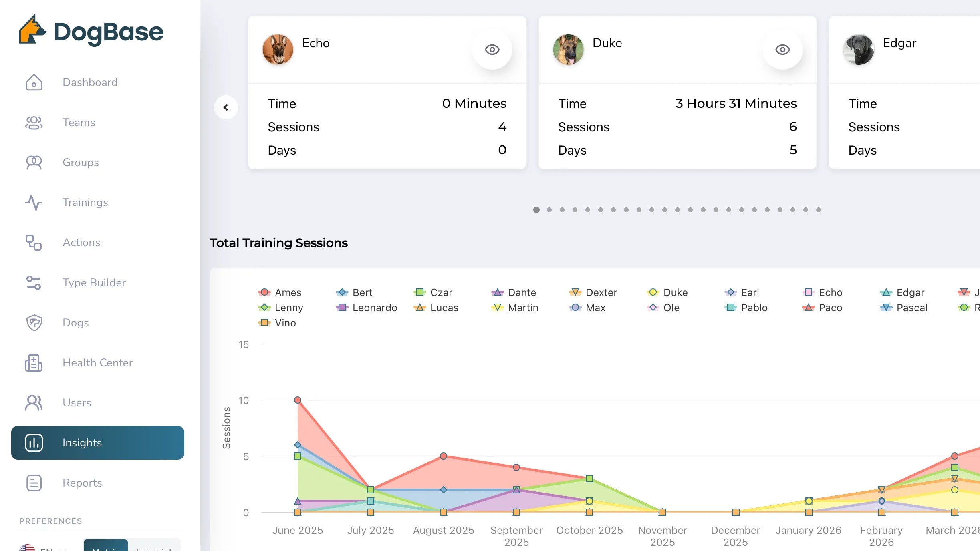Open the Type Builder sliders icon
980x551 pixels.
click(34, 283)
